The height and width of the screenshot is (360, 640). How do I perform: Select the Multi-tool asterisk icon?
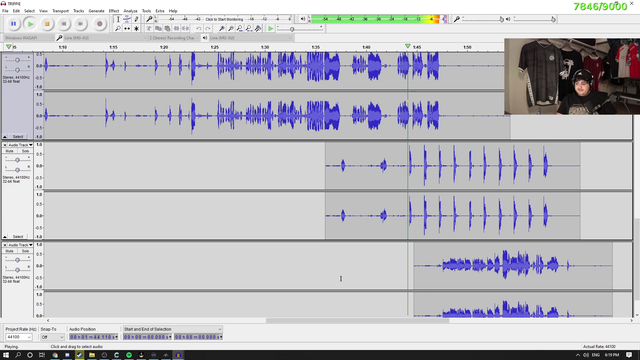(136, 29)
